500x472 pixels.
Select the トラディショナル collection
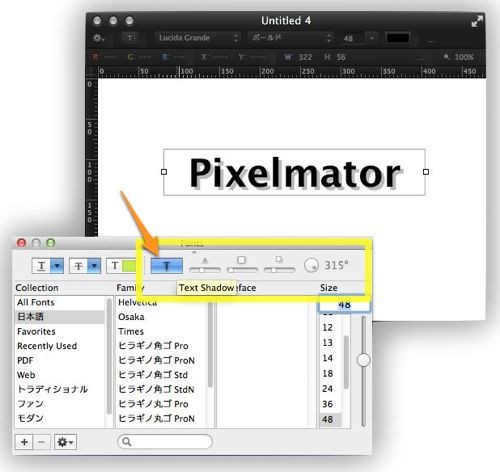click(60, 389)
